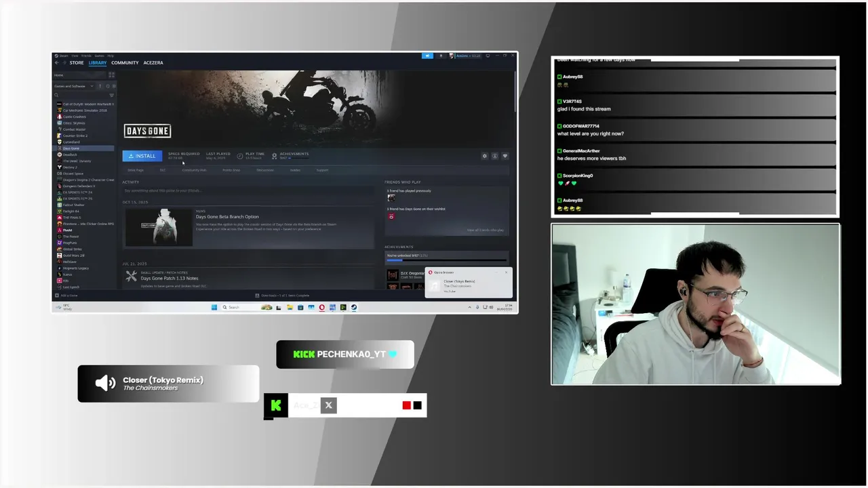Add Days Gone to favorites with heart icon

505,156
